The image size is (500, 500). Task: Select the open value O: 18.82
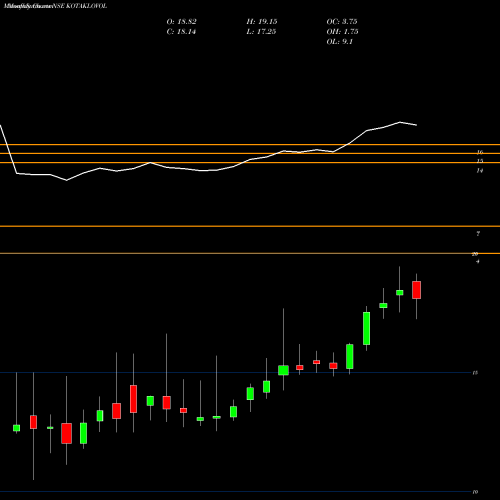(182, 22)
